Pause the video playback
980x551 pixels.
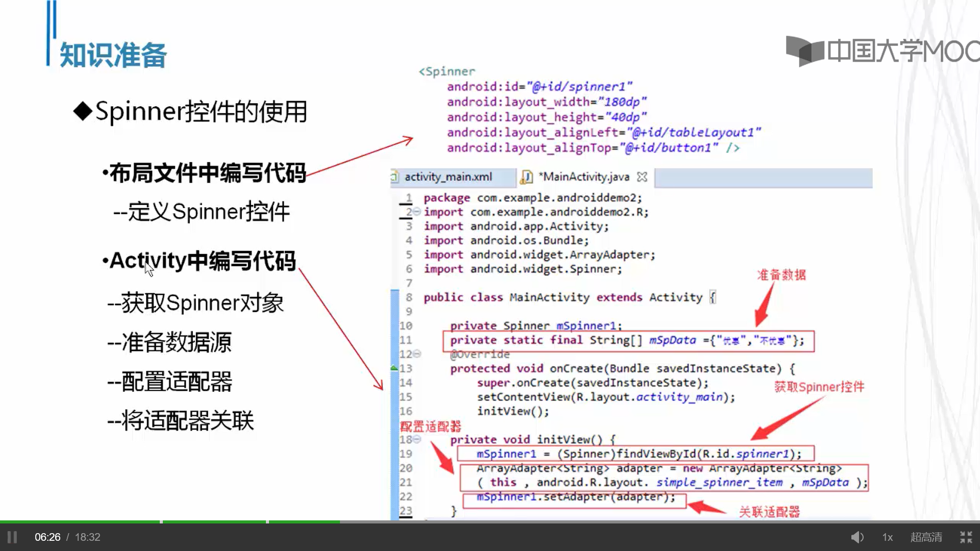[x=12, y=537]
